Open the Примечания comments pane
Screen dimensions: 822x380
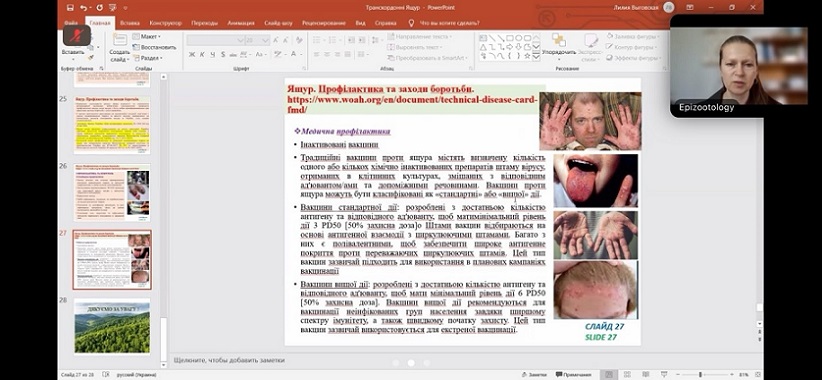pos(574,374)
